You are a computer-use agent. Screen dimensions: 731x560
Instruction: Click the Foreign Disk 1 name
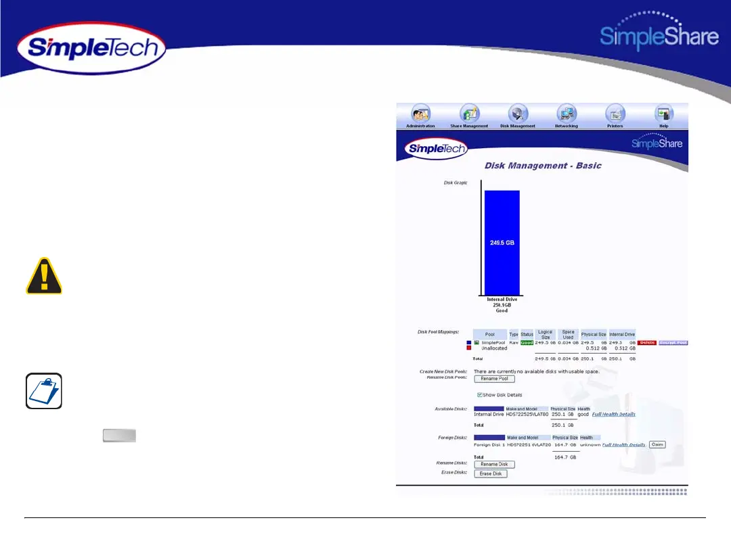point(489,445)
